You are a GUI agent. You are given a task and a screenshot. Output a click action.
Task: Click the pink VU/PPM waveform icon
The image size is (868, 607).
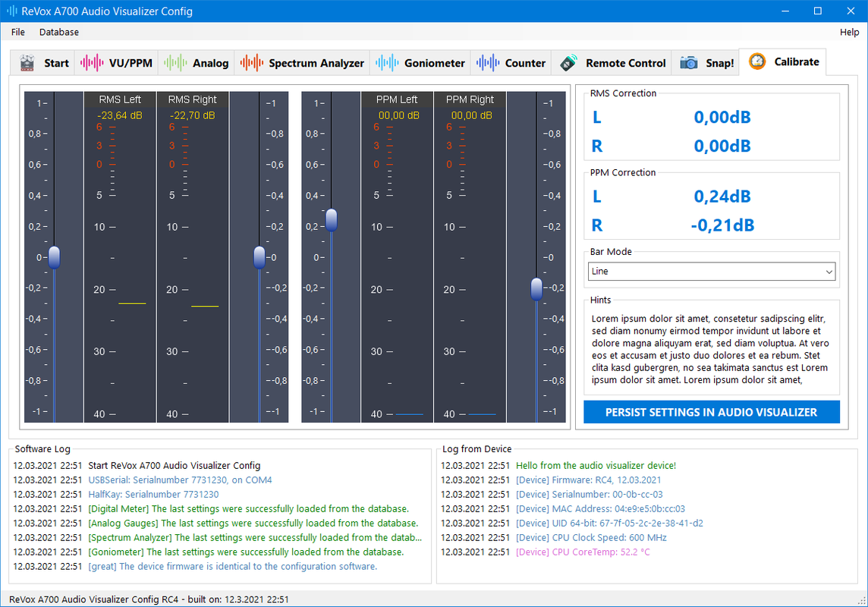(92, 63)
